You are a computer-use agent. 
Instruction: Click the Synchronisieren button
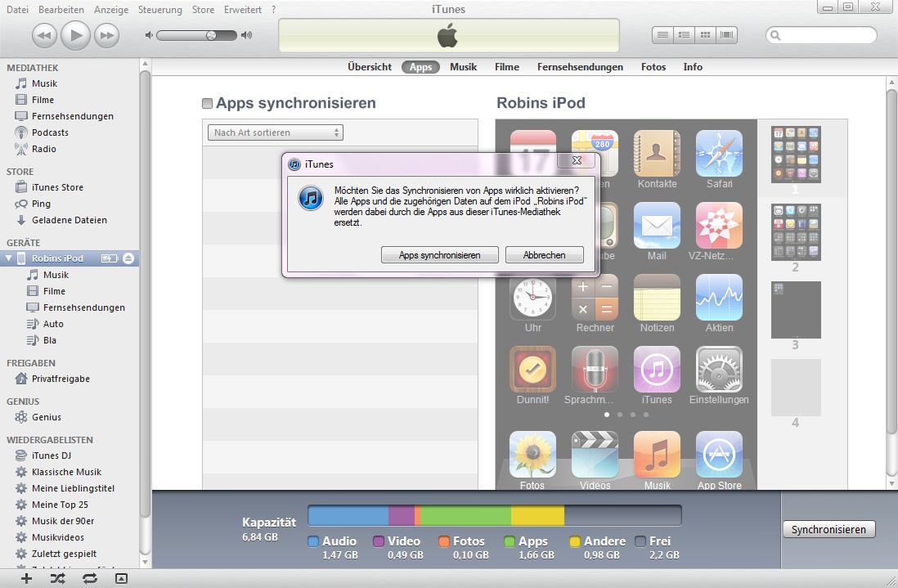click(828, 530)
